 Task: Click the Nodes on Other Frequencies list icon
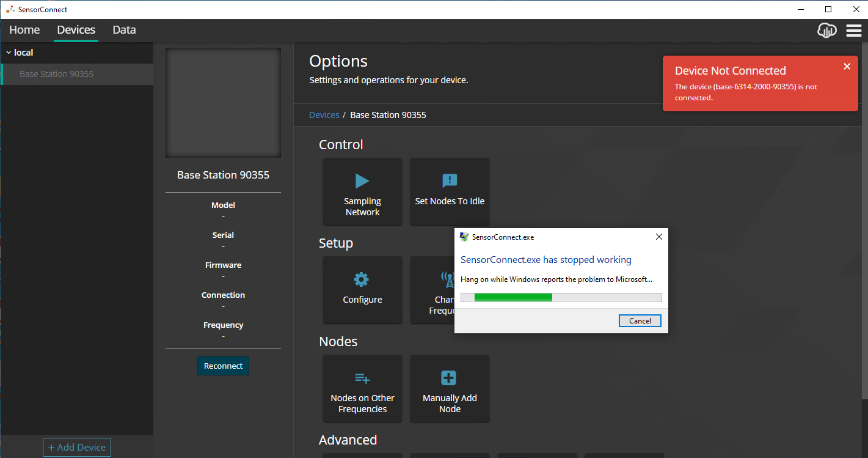click(x=362, y=378)
